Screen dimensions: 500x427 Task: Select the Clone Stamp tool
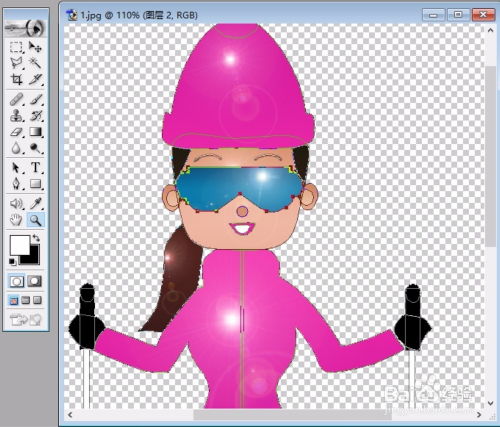click(16, 116)
